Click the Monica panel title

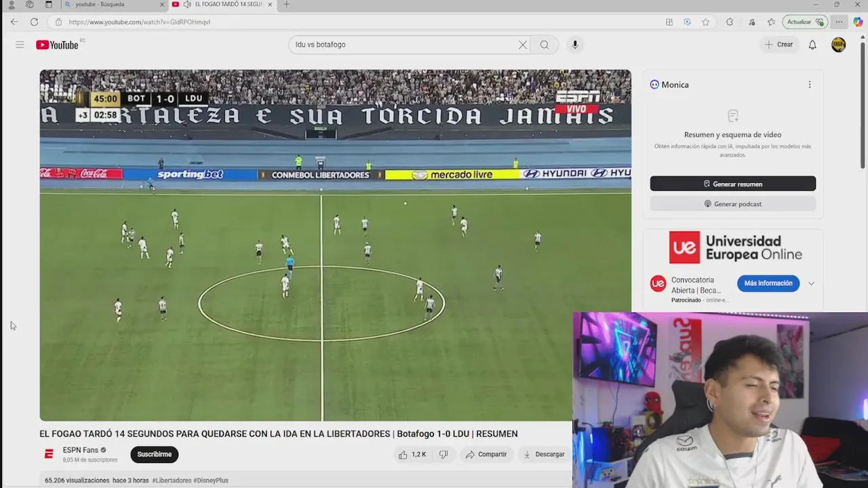point(675,85)
